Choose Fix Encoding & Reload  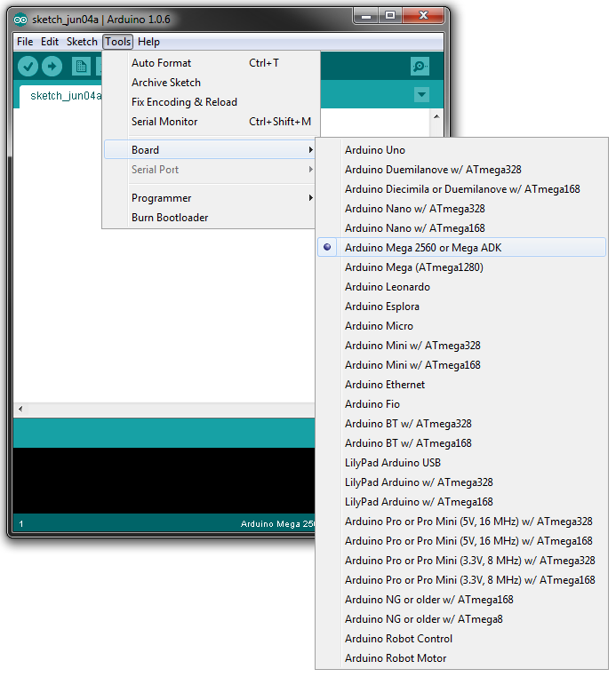(x=211, y=102)
